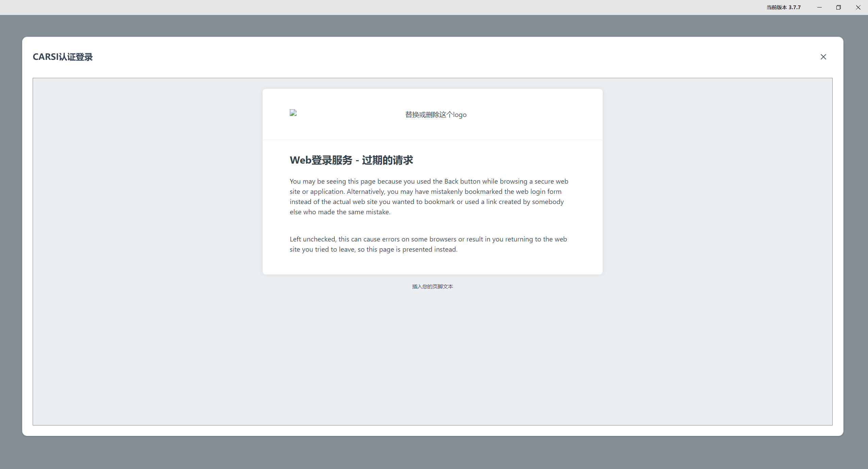Minimize the application window
The height and width of the screenshot is (469, 868).
(819, 7)
